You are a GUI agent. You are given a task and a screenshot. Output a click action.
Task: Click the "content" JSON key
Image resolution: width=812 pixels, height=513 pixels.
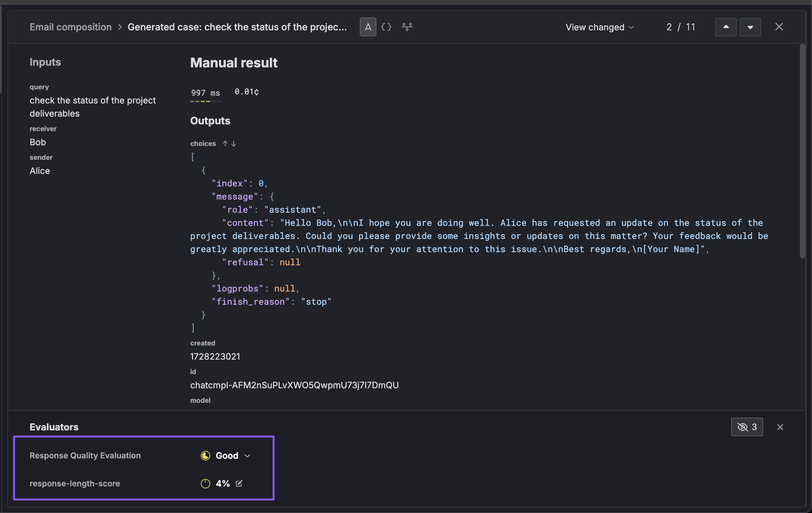pos(245,222)
